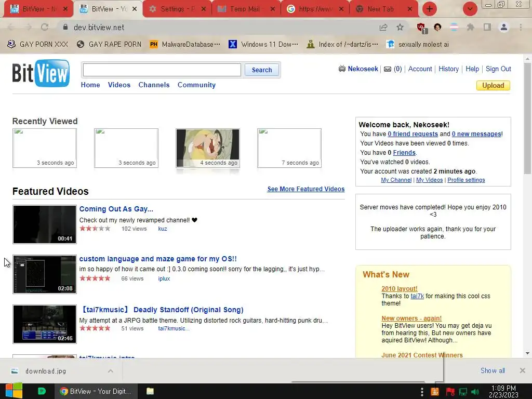The width and height of the screenshot is (532, 399).
Task: Expand the download.jpg options chevron
Action: [111, 371]
